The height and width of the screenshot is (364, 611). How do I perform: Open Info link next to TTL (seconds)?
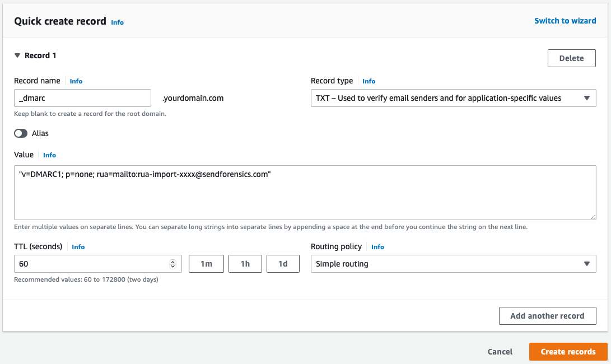78,247
